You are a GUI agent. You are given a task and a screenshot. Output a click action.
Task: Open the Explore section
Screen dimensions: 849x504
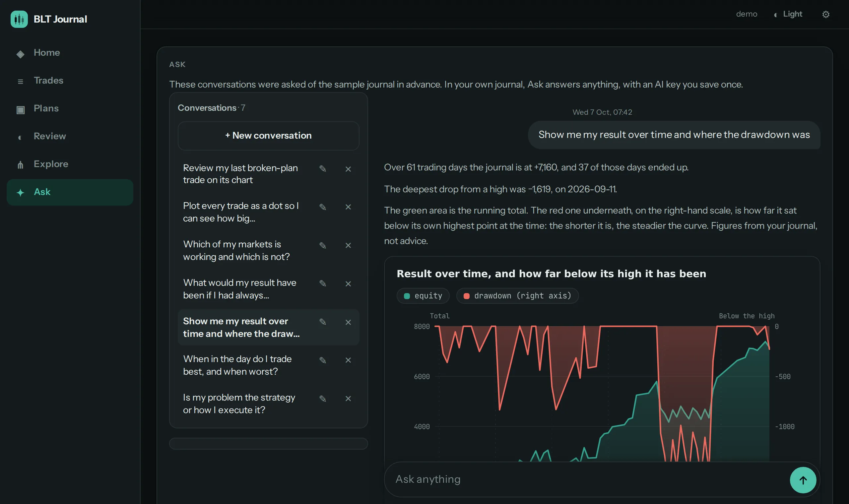click(x=70, y=164)
